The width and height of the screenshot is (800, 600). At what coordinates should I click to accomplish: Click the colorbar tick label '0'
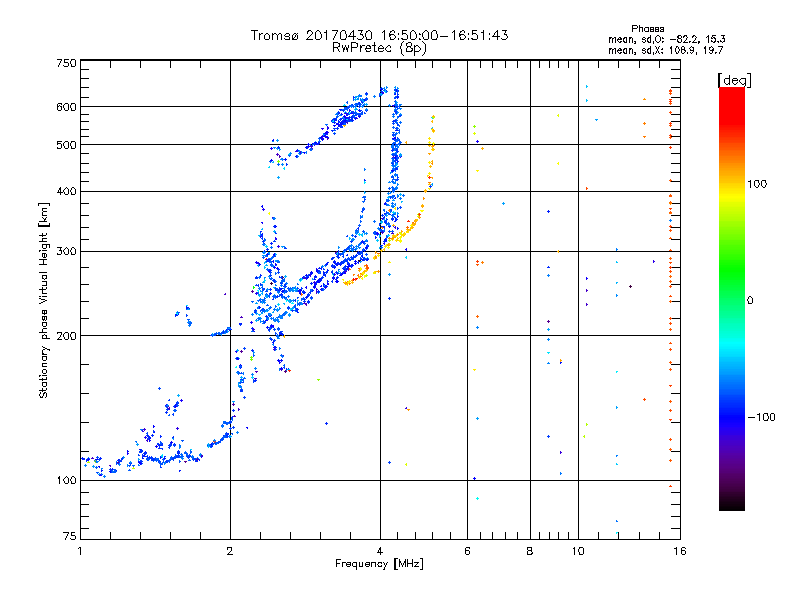click(x=750, y=301)
